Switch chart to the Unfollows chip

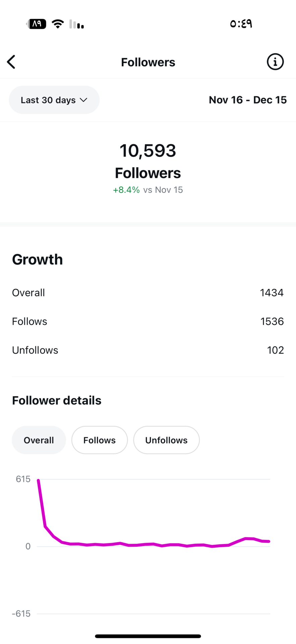click(x=166, y=440)
